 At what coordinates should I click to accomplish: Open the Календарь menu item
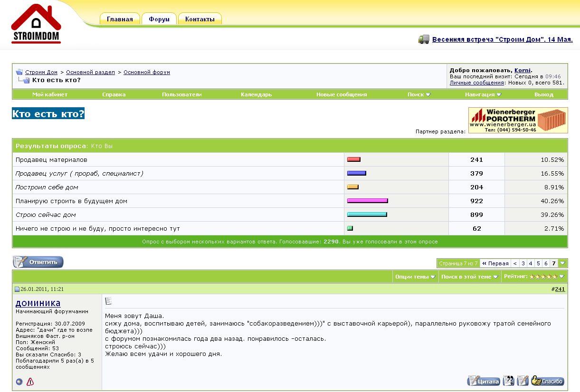[257, 94]
